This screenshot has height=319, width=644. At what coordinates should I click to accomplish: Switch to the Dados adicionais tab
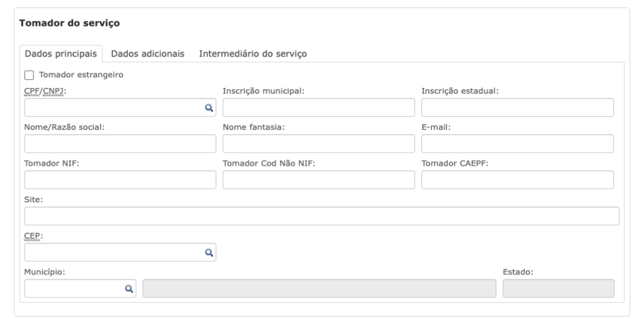(148, 54)
